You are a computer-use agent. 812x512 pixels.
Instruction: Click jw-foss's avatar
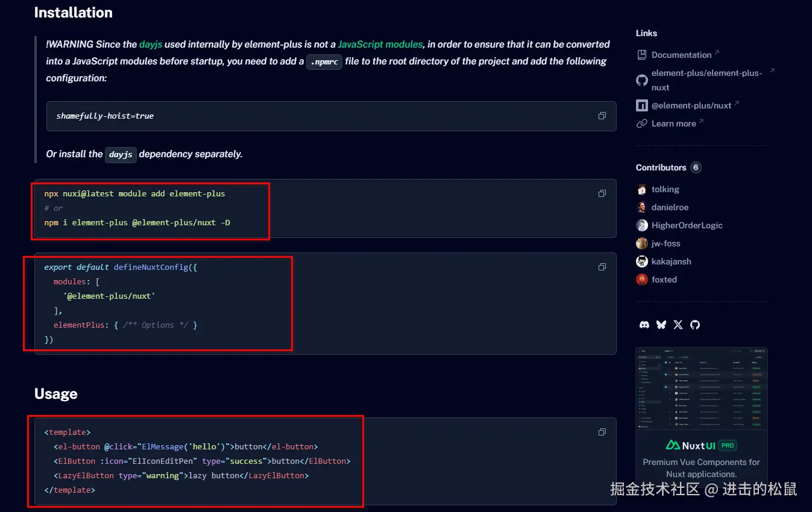click(642, 243)
